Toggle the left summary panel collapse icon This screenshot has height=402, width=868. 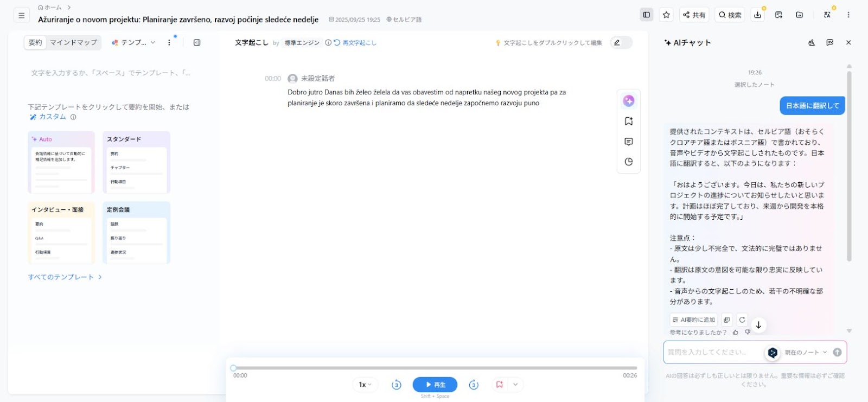[x=197, y=42]
